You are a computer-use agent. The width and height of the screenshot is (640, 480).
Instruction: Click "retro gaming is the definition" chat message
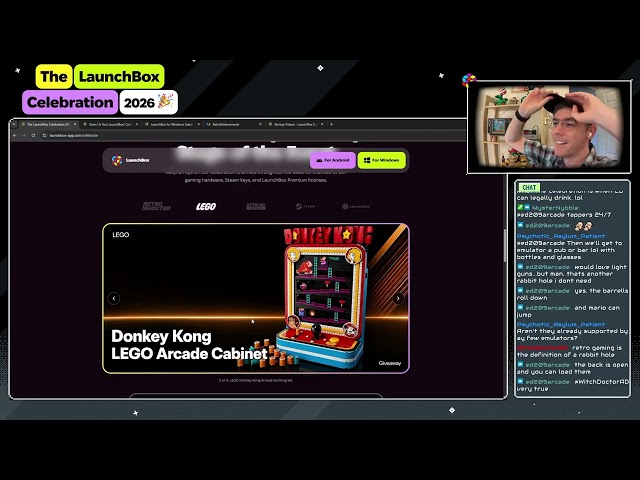(x=569, y=351)
